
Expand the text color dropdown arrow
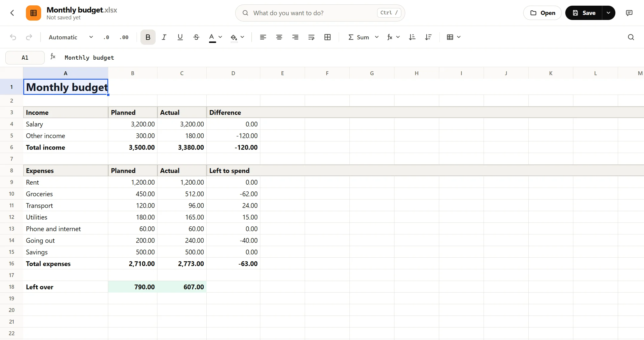click(220, 37)
